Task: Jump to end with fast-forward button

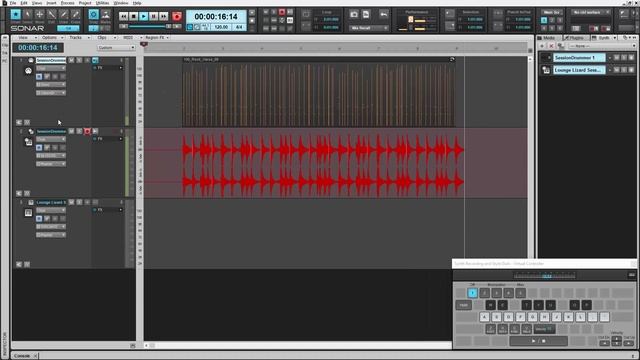Action: click(x=163, y=16)
